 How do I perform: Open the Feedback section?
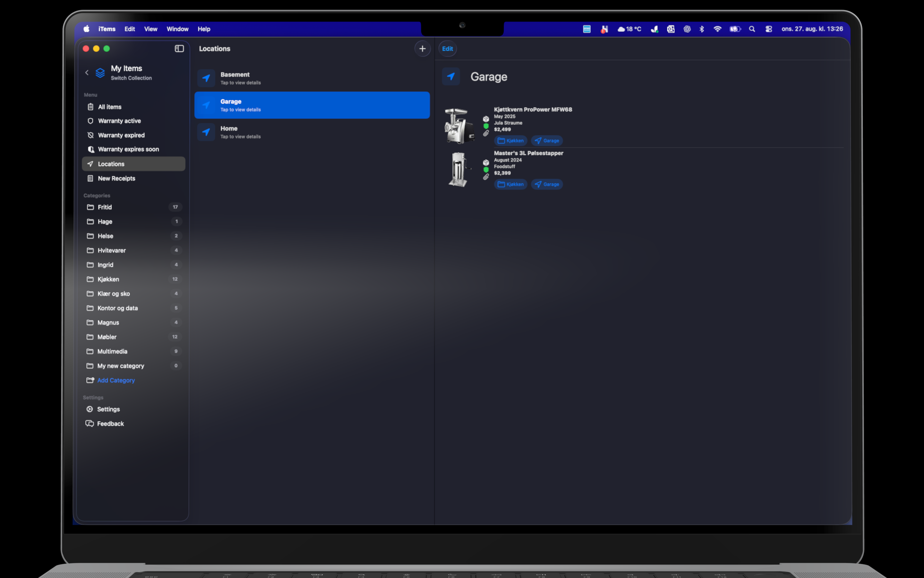tap(133, 424)
